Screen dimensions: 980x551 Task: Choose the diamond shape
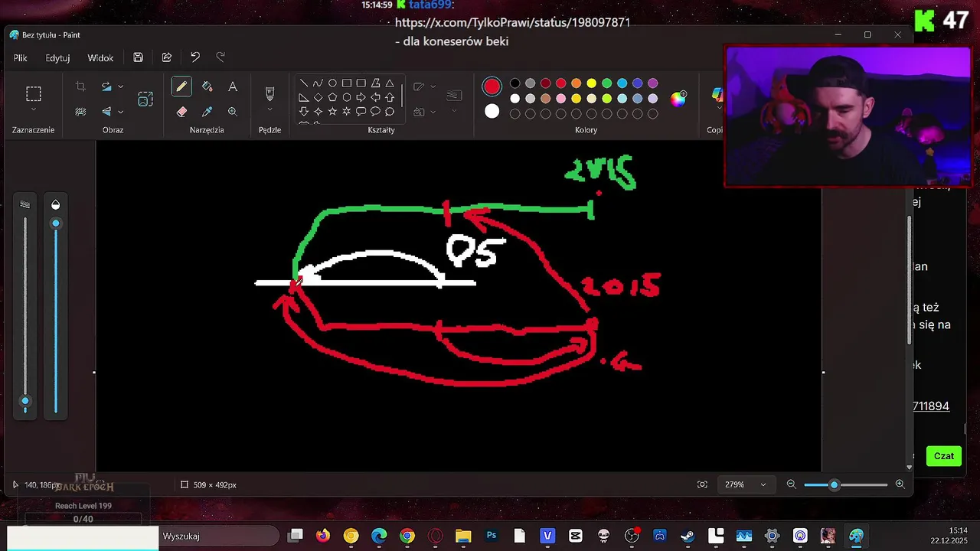tap(318, 97)
